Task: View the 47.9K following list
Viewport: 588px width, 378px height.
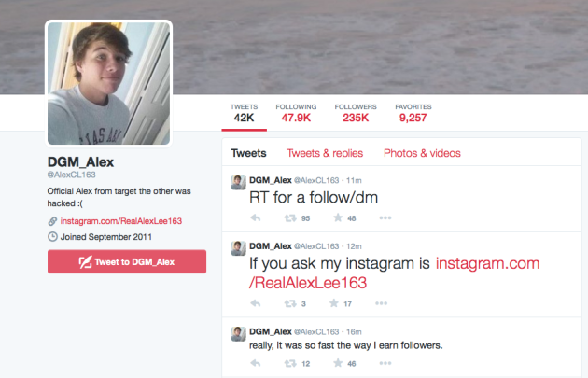Action: tap(296, 113)
